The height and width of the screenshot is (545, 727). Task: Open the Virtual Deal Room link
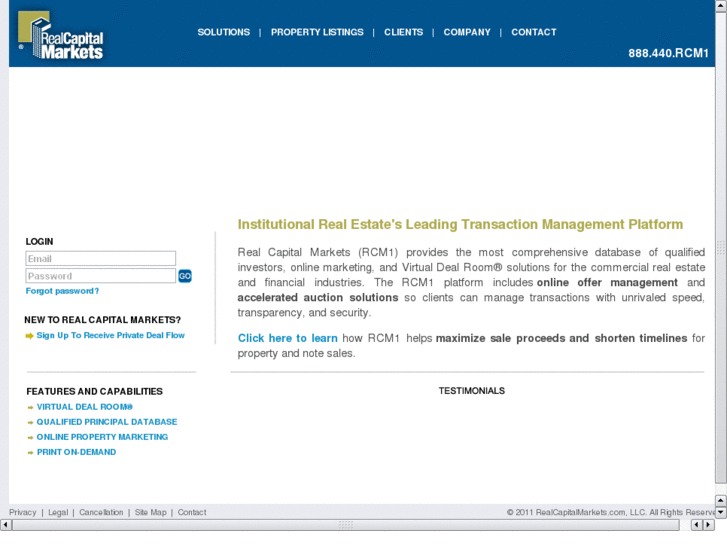pos(84,407)
